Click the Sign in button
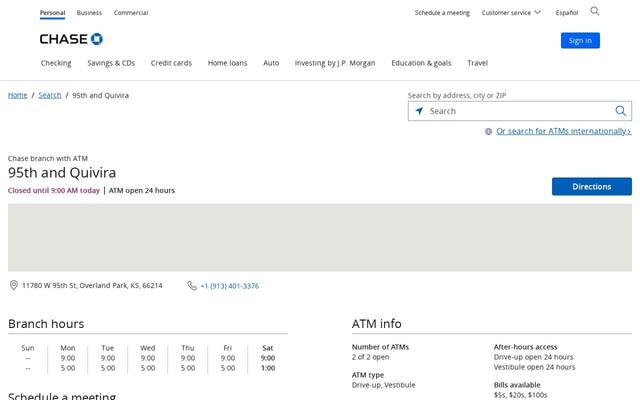 coord(580,40)
